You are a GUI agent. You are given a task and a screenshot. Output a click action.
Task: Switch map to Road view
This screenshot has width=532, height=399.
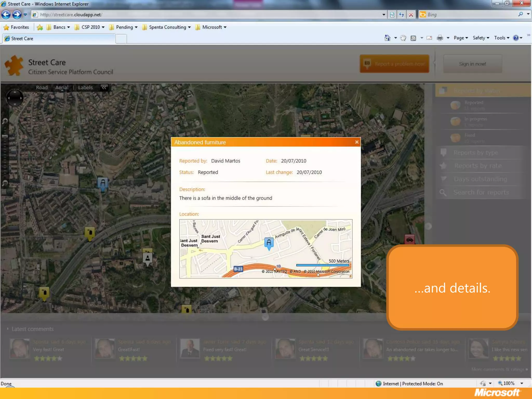point(42,88)
